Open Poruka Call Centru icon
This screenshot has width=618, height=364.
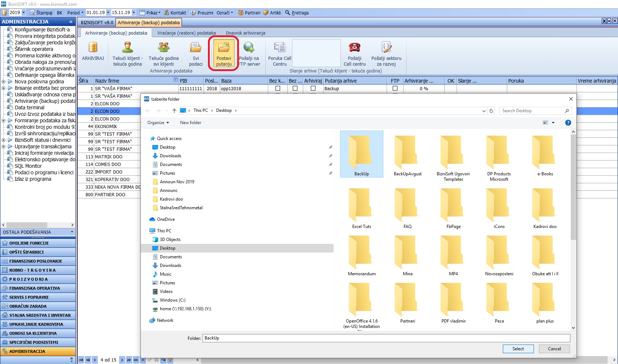[x=280, y=47]
